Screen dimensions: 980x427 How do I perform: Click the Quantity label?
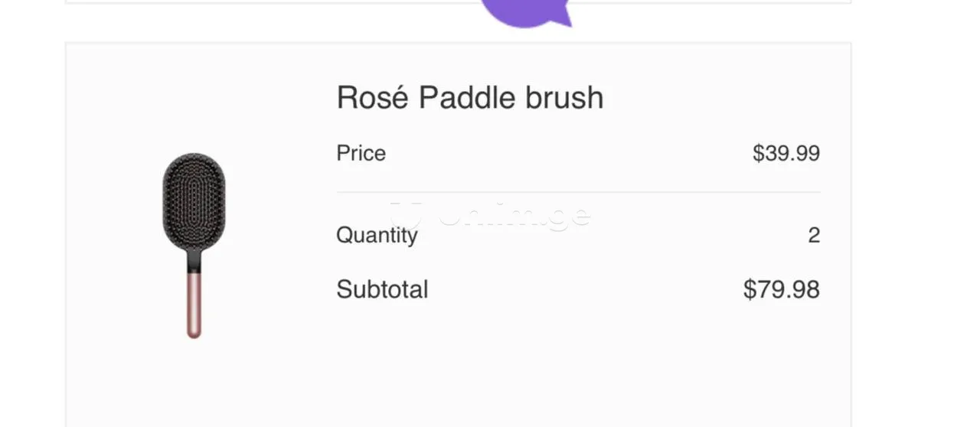click(377, 235)
